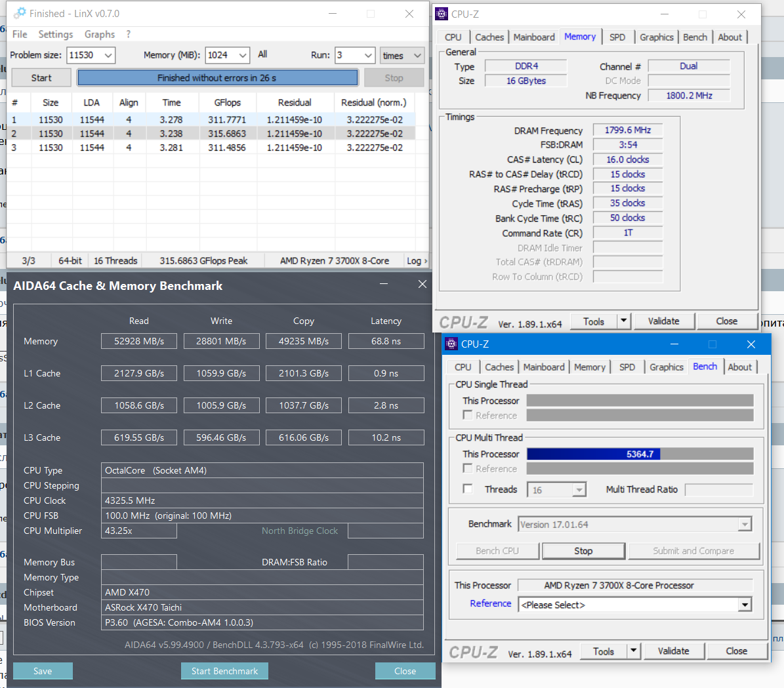Open Memory tab in lower CPU-Z Bench window
Screen dimensions: 784x688
pos(590,367)
